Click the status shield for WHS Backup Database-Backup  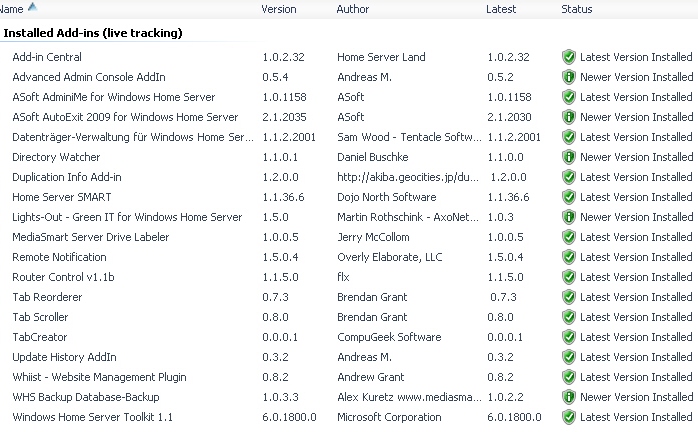[x=568, y=397]
